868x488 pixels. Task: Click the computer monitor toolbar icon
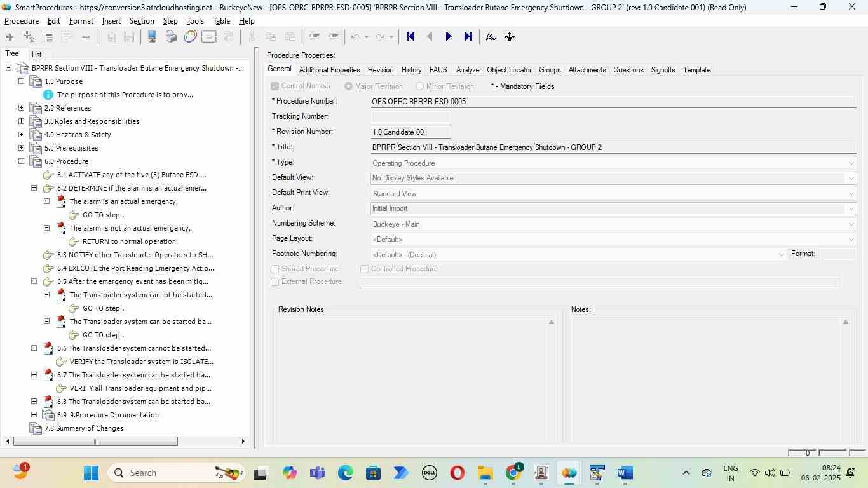[152, 37]
